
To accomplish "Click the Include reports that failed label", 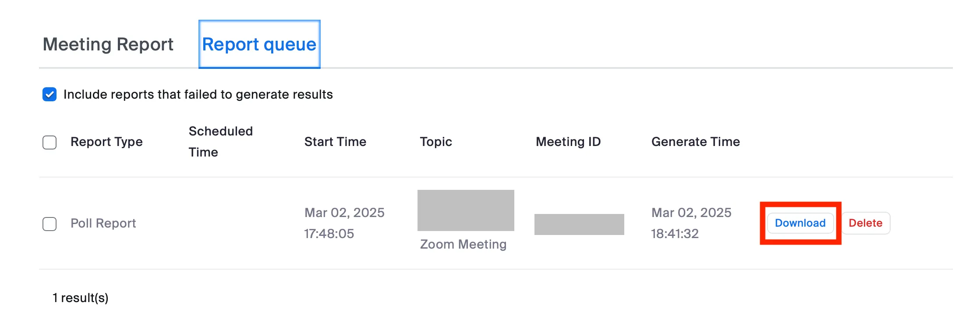I will click(198, 94).
